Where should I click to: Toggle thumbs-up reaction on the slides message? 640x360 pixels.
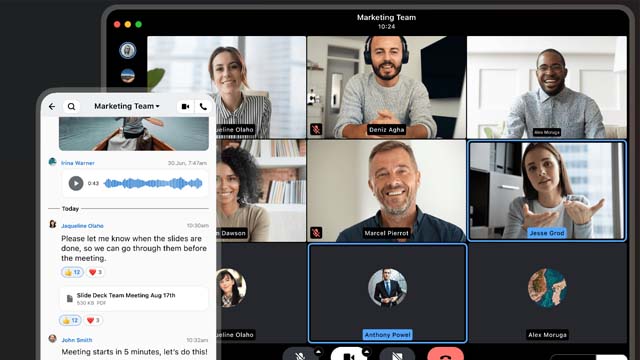point(72,272)
